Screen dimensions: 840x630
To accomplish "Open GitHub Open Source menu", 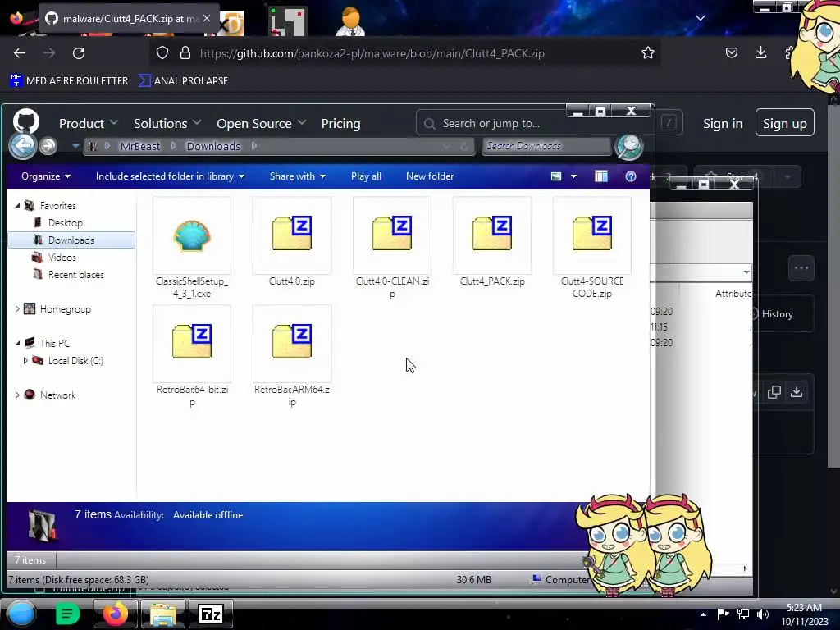I will pyautogui.click(x=262, y=123).
